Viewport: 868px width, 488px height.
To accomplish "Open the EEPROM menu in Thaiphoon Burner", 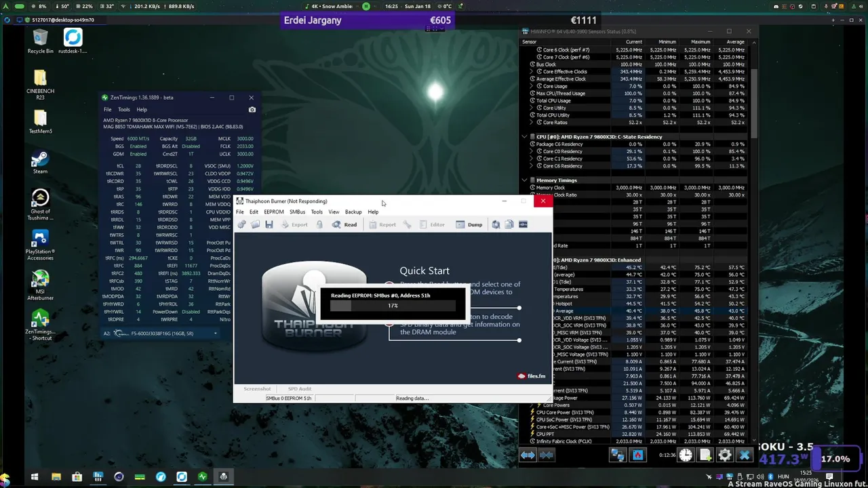I will pos(274,212).
